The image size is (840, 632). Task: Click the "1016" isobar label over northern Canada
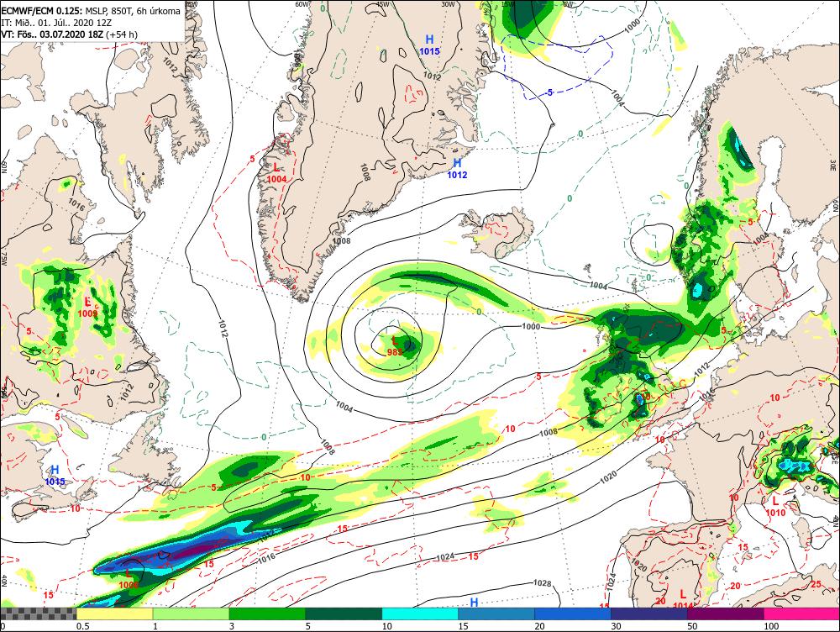tap(76, 204)
